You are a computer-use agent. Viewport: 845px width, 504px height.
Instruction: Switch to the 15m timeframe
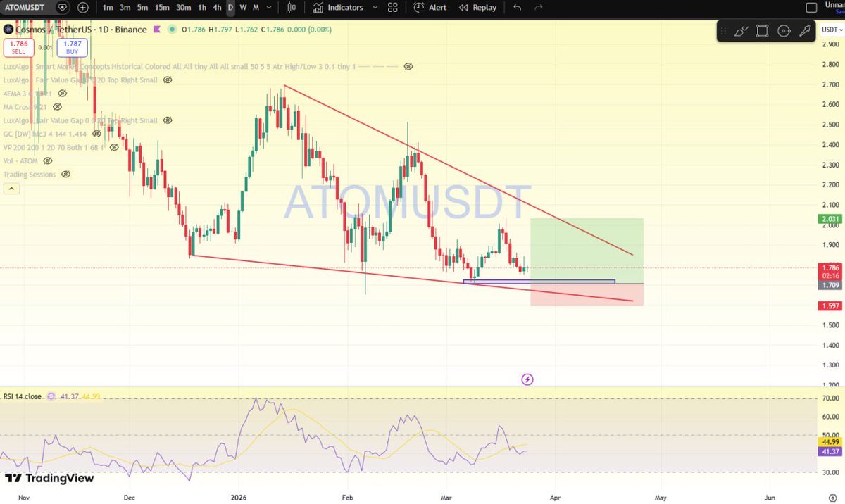click(162, 8)
